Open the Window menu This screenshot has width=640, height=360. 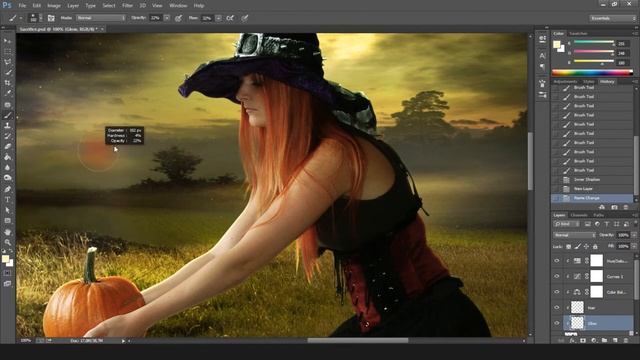(x=178, y=6)
